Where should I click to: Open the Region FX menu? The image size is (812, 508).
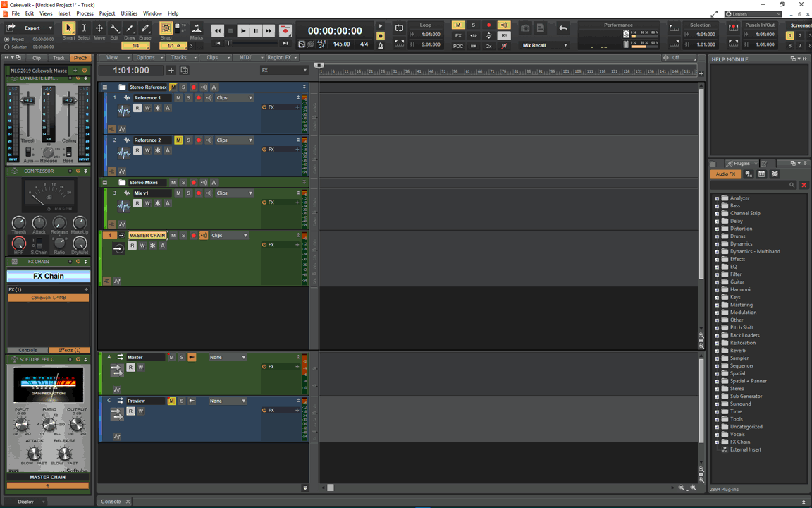[282, 58]
